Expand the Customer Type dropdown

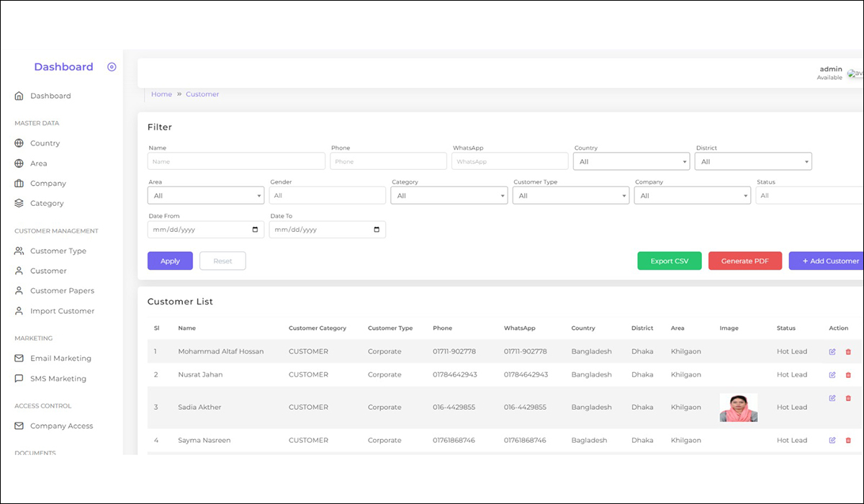pos(570,196)
